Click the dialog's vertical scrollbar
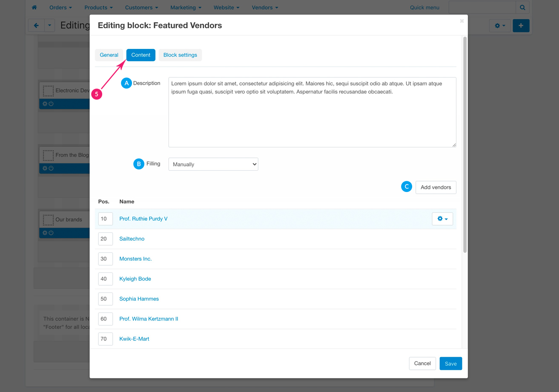This screenshot has width=559, height=392. click(x=464, y=145)
